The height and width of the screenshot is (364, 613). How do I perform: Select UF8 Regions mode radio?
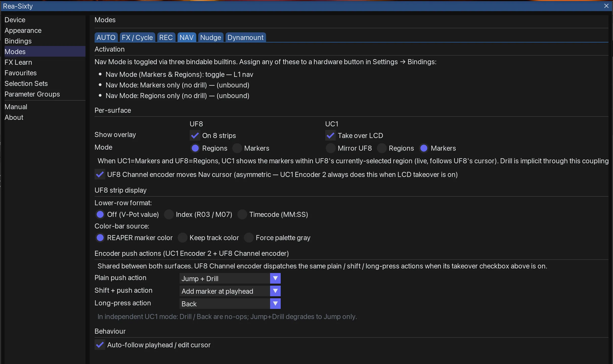point(195,148)
